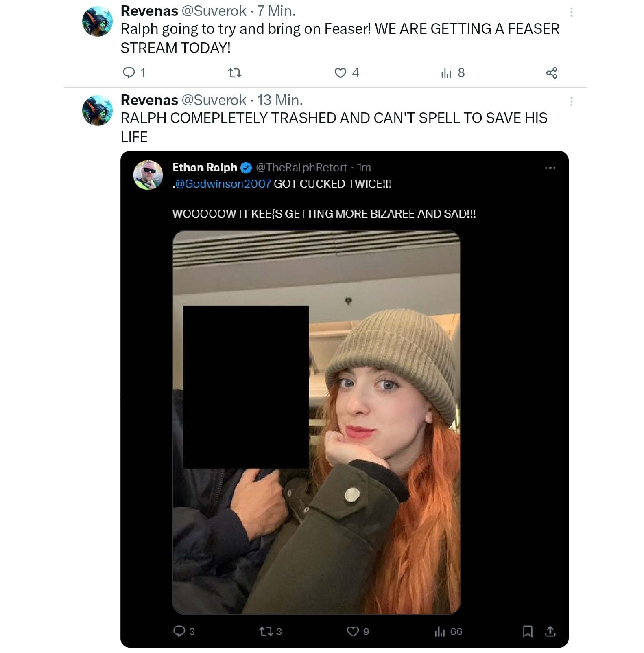644x653 pixels.
Task: Open the three-dot menu on Ethan Ralph's quoted tweet
Action: pyautogui.click(x=550, y=168)
